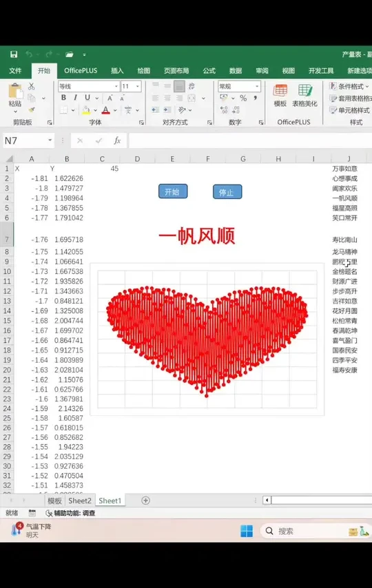Screen dimensions: 372x588
Task: Open the font name 等线 dropdown
Action: click(116, 86)
